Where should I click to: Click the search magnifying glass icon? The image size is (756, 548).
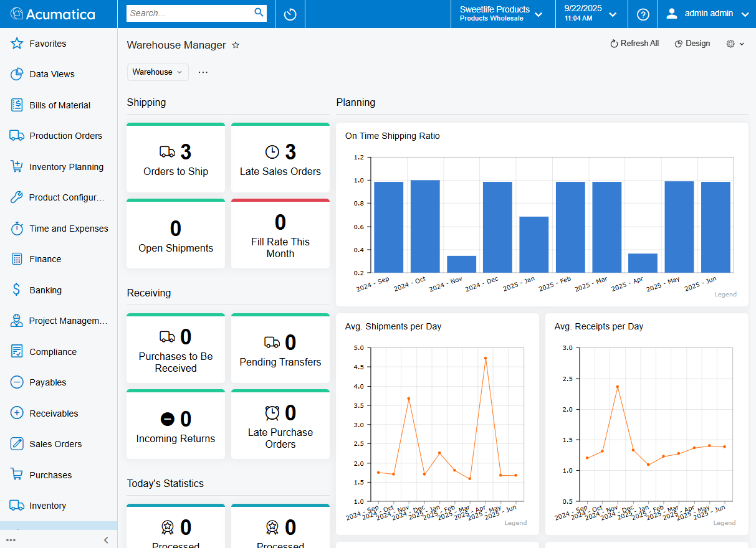pyautogui.click(x=259, y=12)
